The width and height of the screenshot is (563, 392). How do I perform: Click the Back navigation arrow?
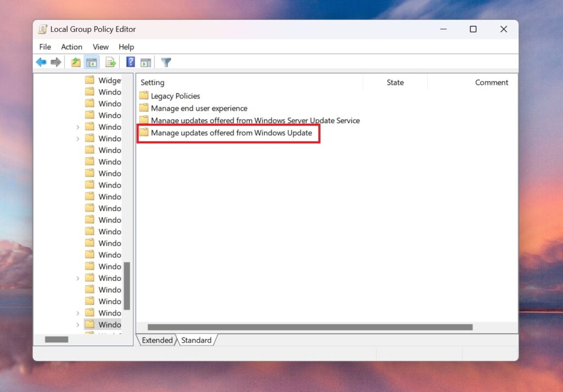click(41, 62)
